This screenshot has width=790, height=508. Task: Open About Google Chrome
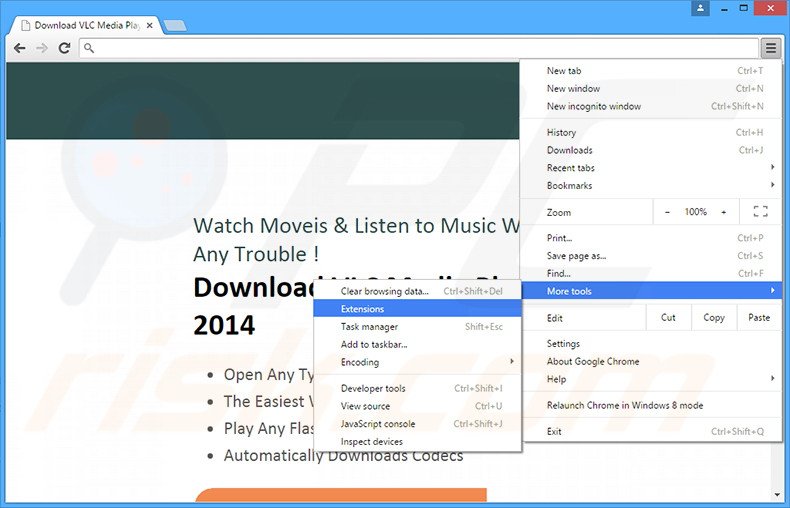650,361
